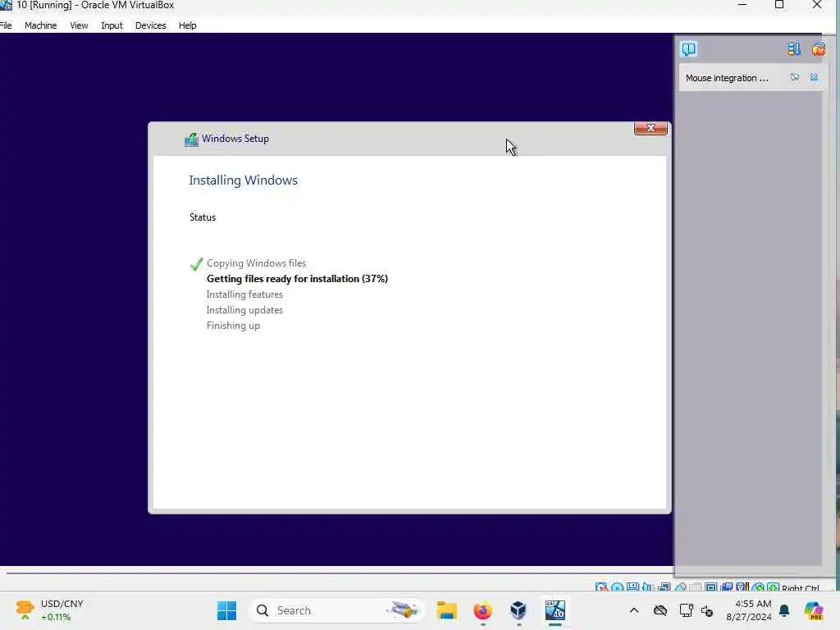Click the green checkmark beside Copying Windows files

coord(197,263)
